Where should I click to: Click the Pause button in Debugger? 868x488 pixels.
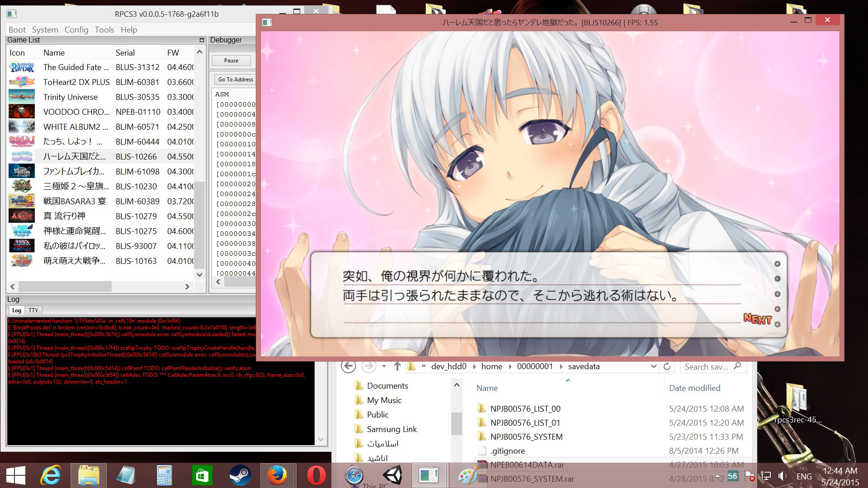pos(231,61)
